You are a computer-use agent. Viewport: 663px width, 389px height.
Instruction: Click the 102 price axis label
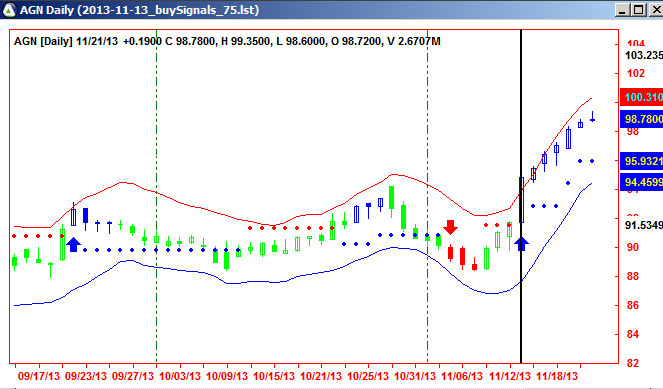point(636,74)
